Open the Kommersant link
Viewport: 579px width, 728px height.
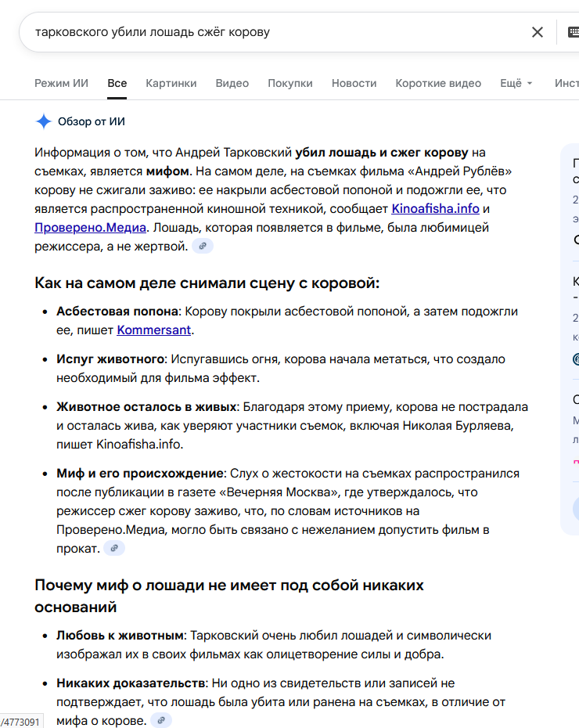[x=153, y=330]
